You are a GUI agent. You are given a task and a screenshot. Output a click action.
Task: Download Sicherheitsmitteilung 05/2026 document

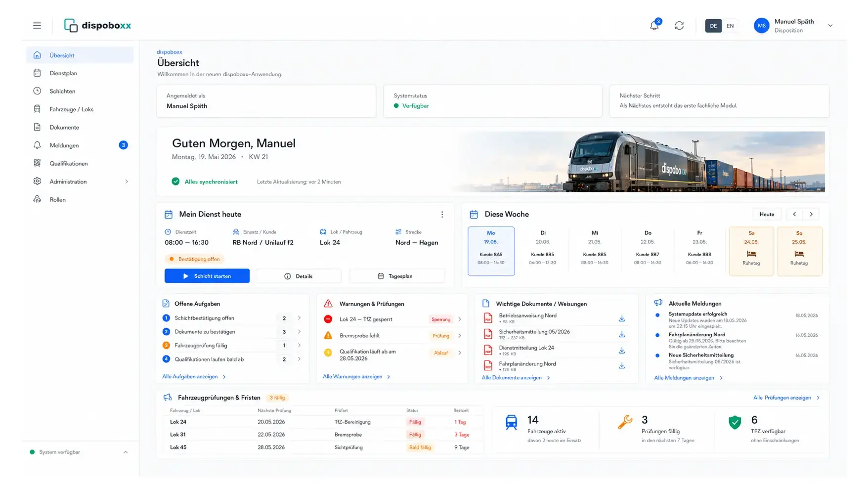(622, 335)
